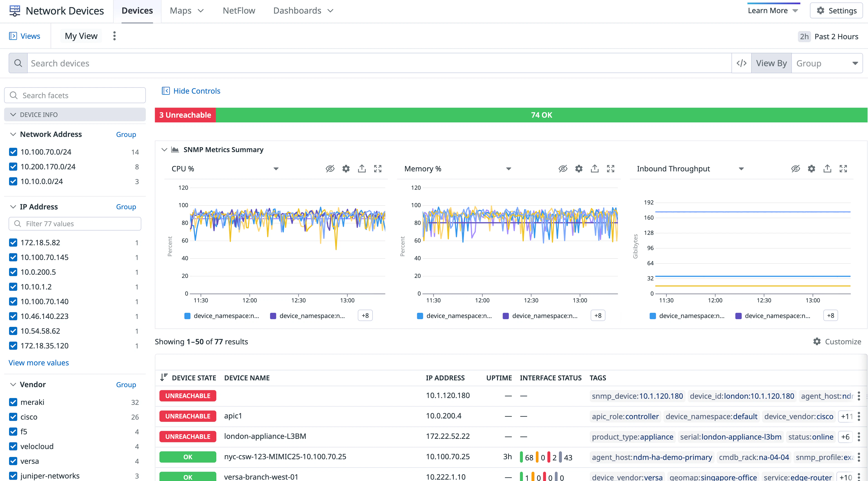The image size is (868, 481).
Task: Uncheck the meraki vendor checkbox
Action: (x=13, y=402)
